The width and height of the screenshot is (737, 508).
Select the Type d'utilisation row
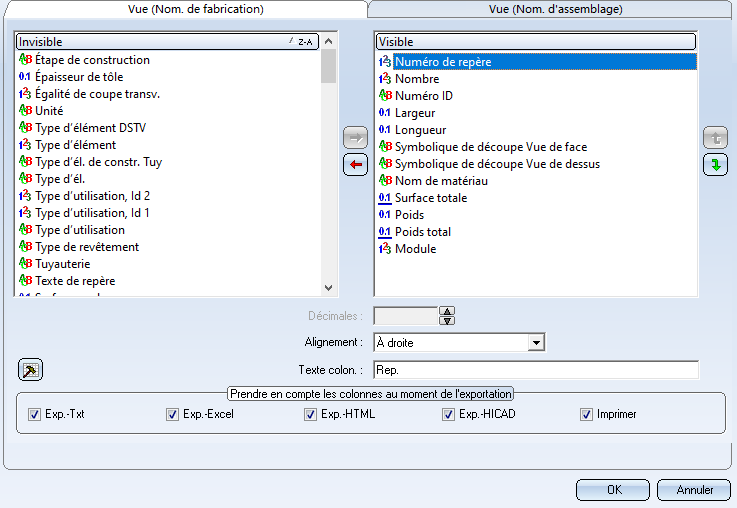pos(80,229)
